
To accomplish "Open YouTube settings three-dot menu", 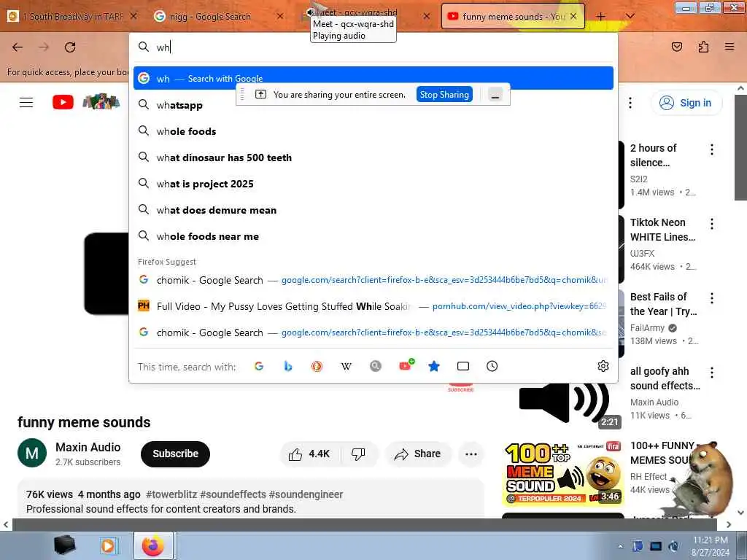I will pos(630,103).
